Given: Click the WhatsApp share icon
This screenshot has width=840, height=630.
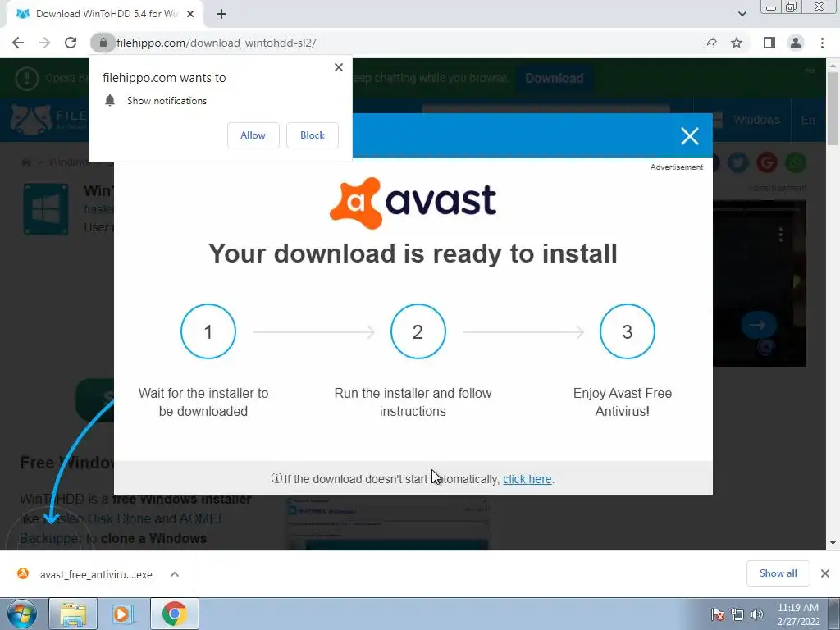Looking at the screenshot, I should (x=796, y=162).
